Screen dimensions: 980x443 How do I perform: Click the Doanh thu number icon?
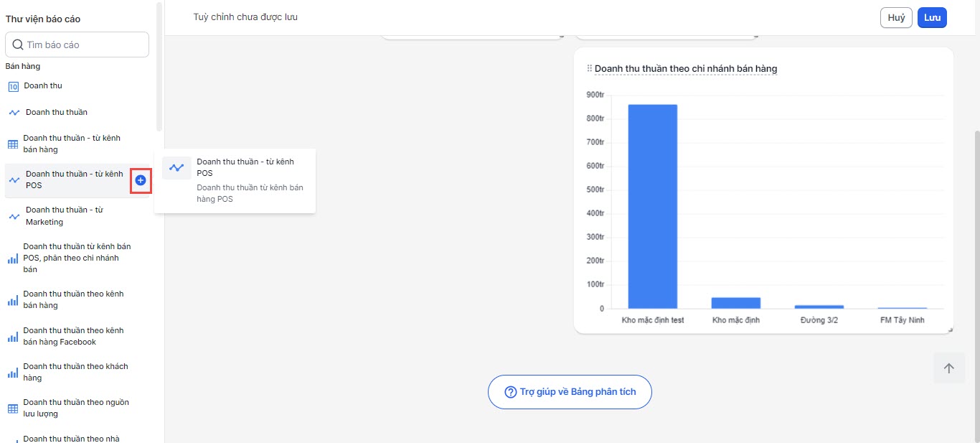(13, 86)
